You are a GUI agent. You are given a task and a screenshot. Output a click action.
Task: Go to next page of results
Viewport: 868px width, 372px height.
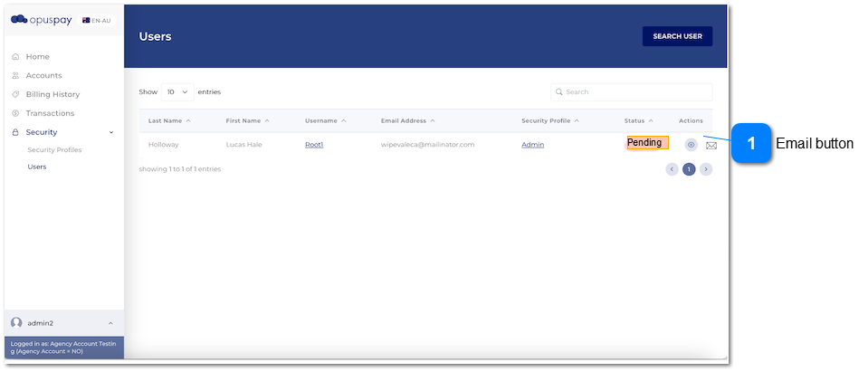(706, 169)
